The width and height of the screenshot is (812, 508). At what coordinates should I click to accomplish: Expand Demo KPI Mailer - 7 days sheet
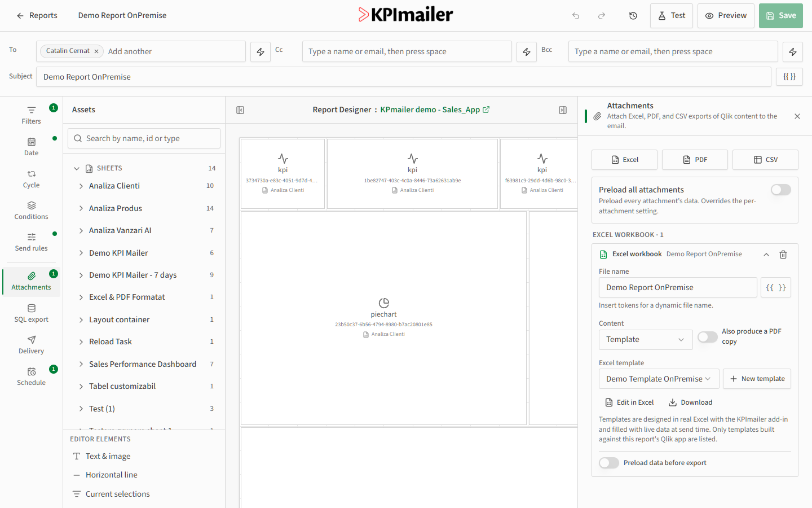point(81,275)
